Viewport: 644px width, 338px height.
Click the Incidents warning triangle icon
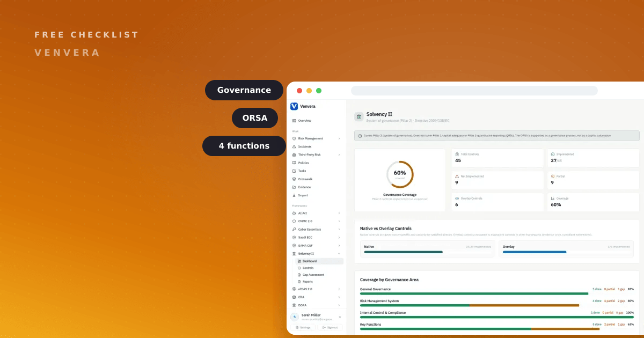pyautogui.click(x=294, y=146)
